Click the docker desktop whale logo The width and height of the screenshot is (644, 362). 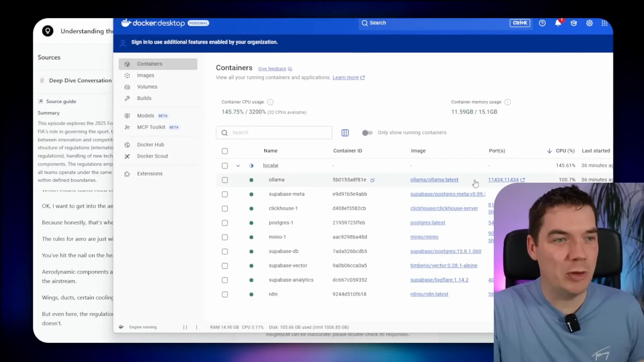coord(126,23)
